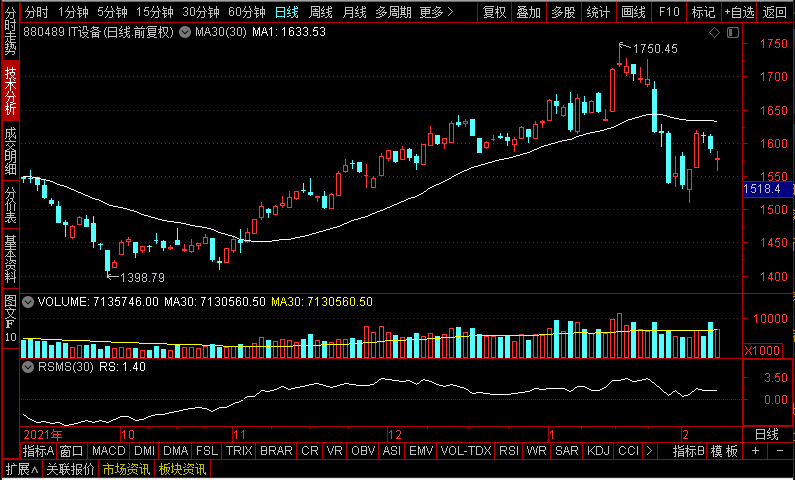Click the plus zoom-in button at bottom right

point(754,451)
